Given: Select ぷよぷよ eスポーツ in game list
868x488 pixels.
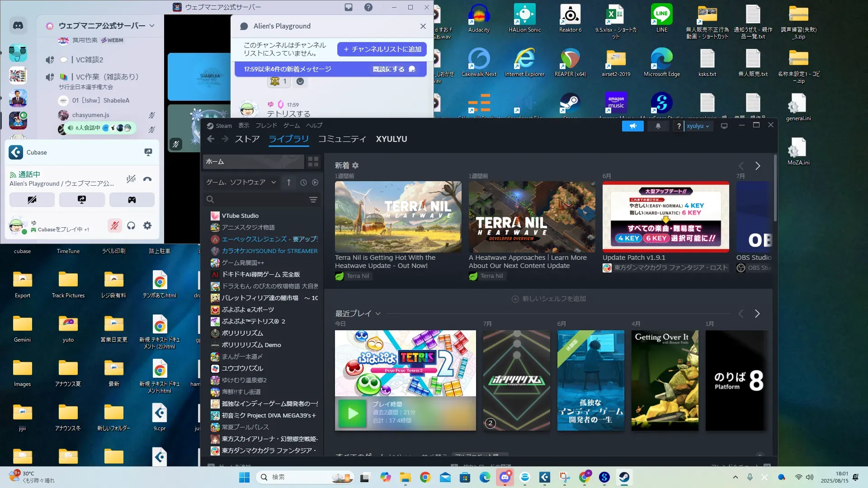Looking at the screenshot, I should (x=248, y=310).
